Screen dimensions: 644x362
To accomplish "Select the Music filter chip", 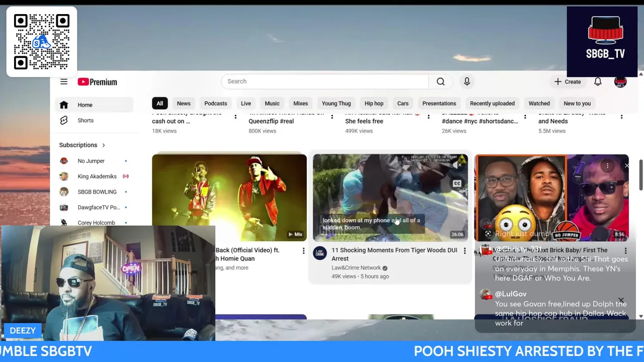I will [272, 104].
